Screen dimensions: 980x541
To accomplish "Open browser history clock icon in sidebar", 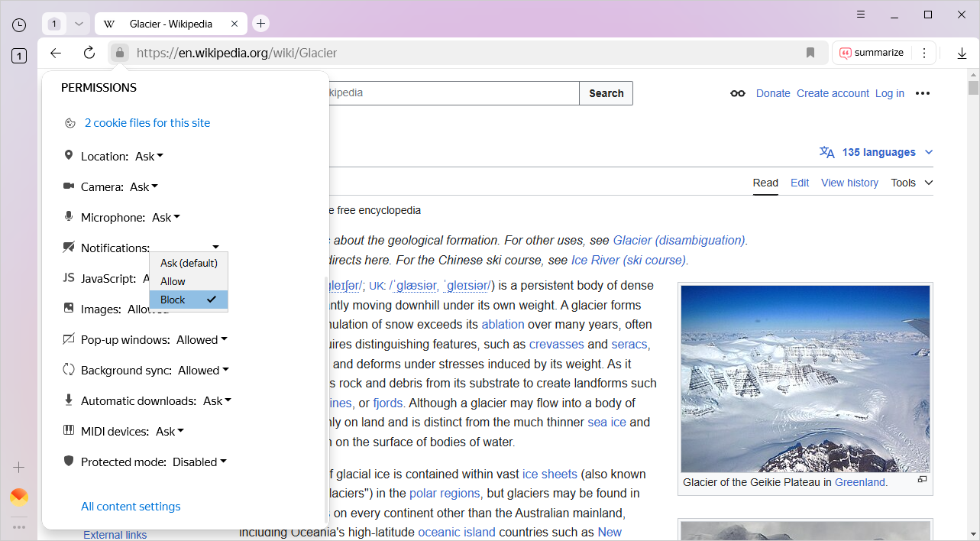I will point(19,25).
